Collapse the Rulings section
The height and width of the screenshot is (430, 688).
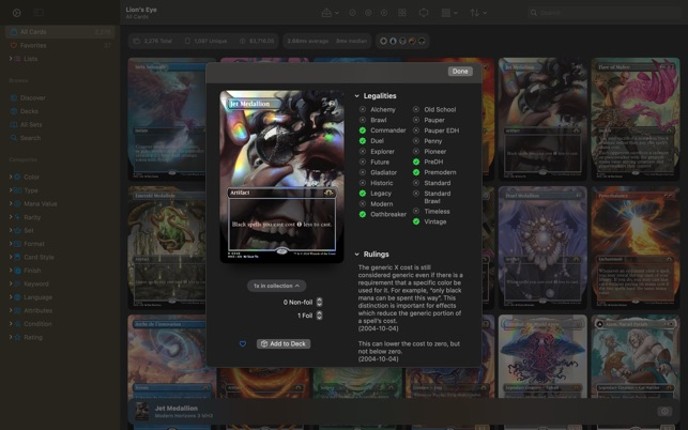point(357,254)
